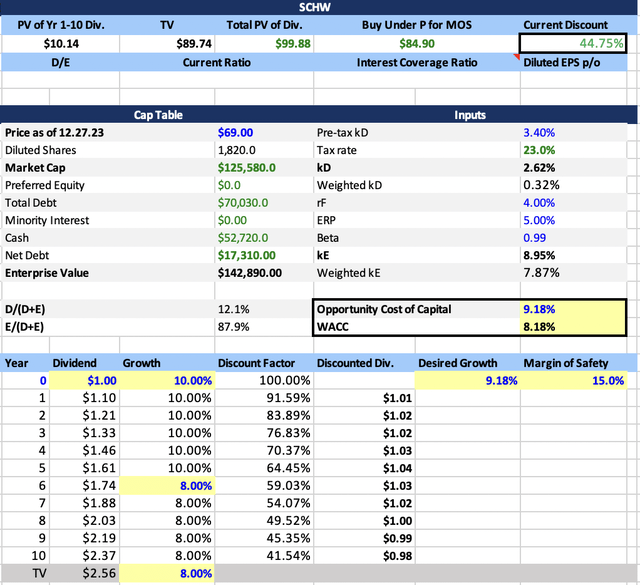The image size is (640, 585).
Task: Select the Year 2 discount factor 83.89%
Action: pyautogui.click(x=264, y=416)
